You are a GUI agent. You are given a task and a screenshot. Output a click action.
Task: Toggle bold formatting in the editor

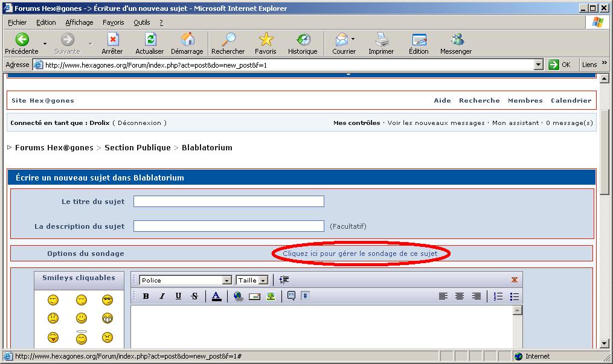coord(146,296)
